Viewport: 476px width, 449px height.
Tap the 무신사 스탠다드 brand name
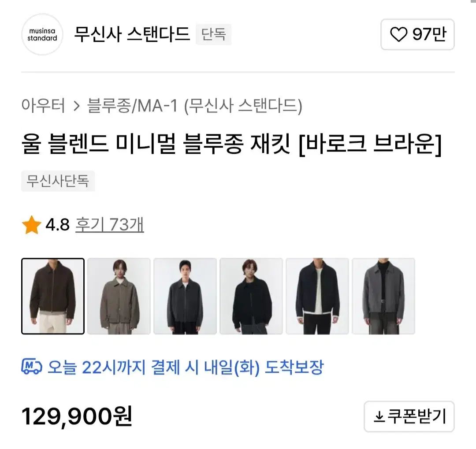(x=131, y=34)
